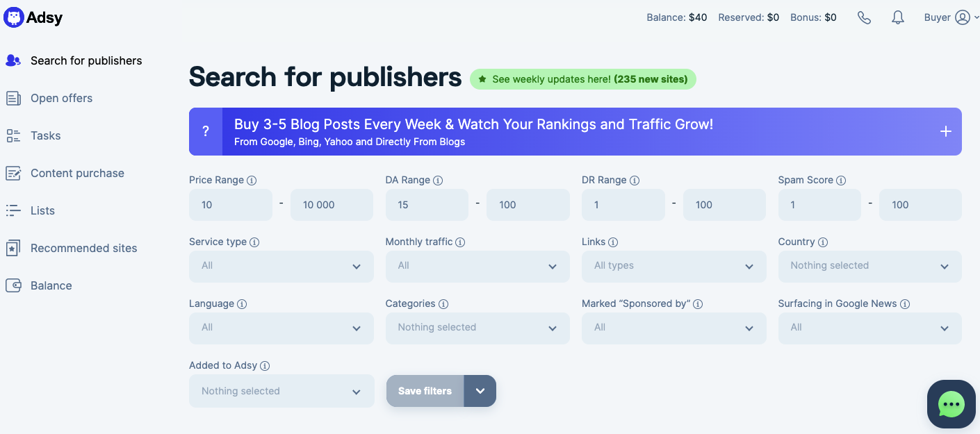Click the Balance wallet sidebar icon
The height and width of the screenshot is (434, 980).
13,285
